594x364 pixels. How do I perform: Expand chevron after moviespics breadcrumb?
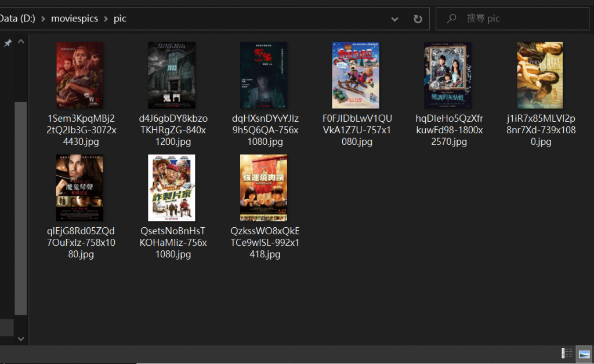(x=106, y=19)
